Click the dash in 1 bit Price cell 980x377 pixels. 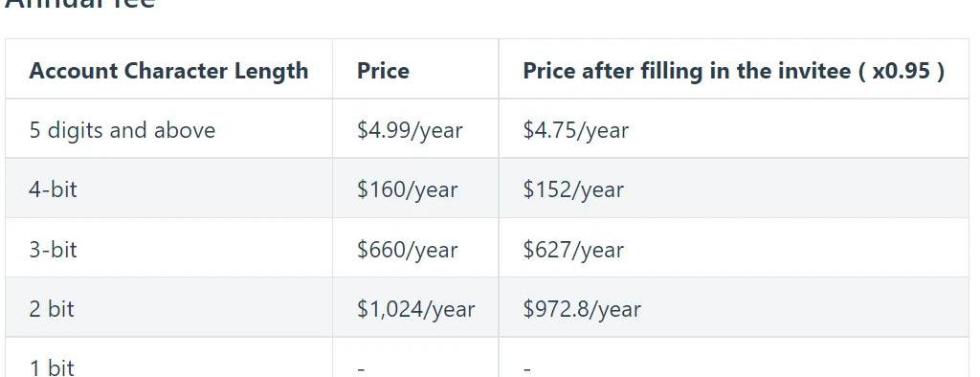click(361, 369)
